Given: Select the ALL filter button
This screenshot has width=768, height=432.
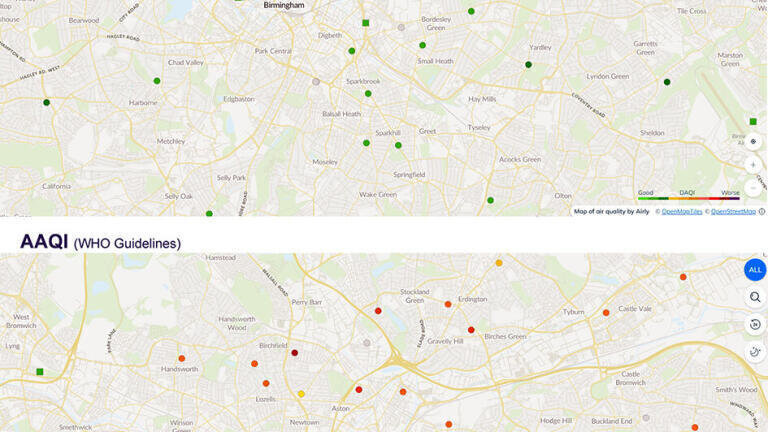Looking at the screenshot, I should [755, 270].
